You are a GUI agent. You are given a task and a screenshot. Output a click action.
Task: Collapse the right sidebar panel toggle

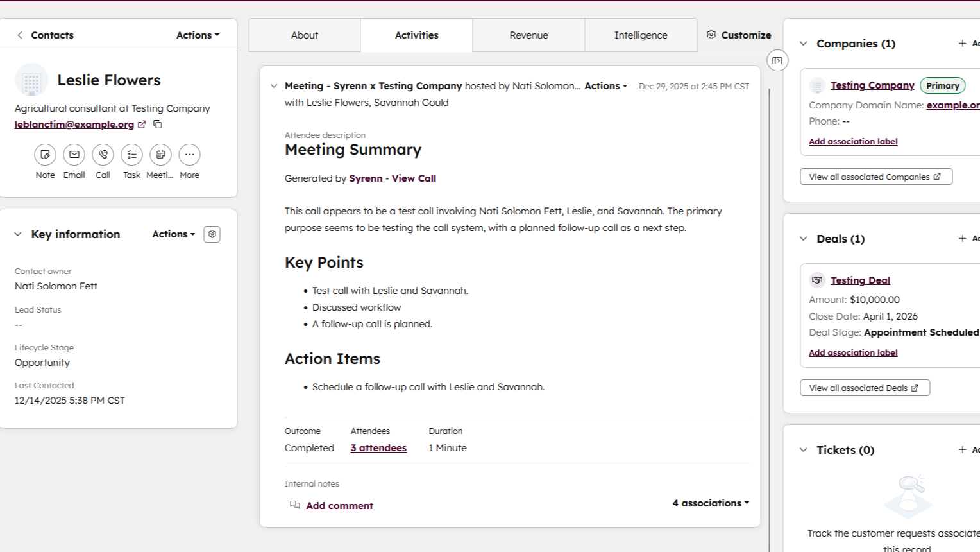[x=777, y=61]
